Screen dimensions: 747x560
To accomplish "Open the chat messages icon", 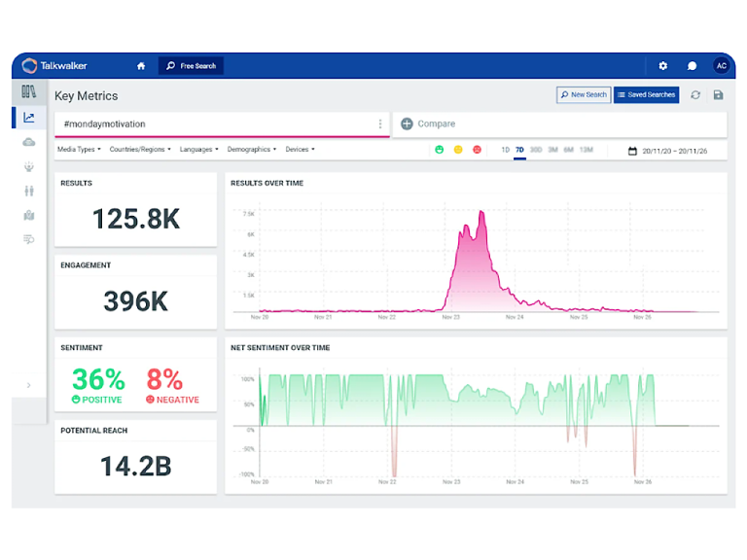I will pos(692,66).
